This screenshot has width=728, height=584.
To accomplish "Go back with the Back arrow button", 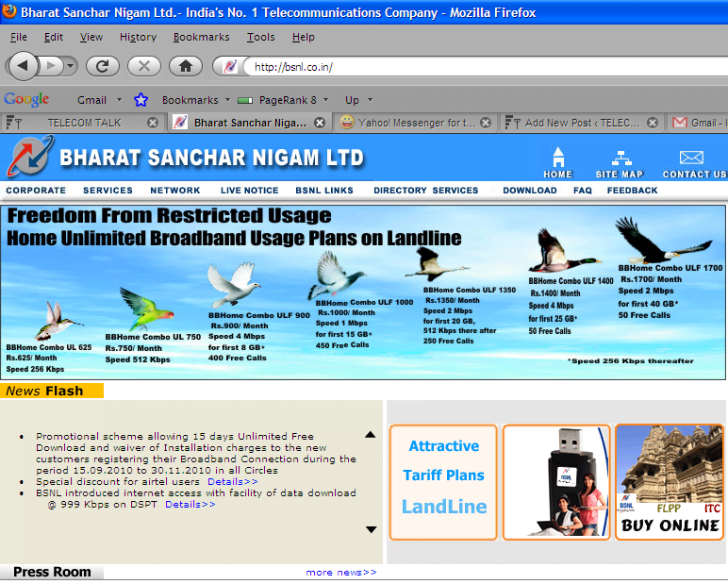I will point(23,66).
